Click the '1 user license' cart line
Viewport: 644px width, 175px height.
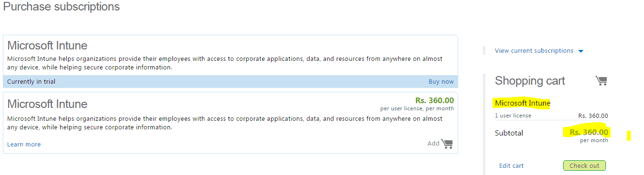pyautogui.click(x=513, y=116)
